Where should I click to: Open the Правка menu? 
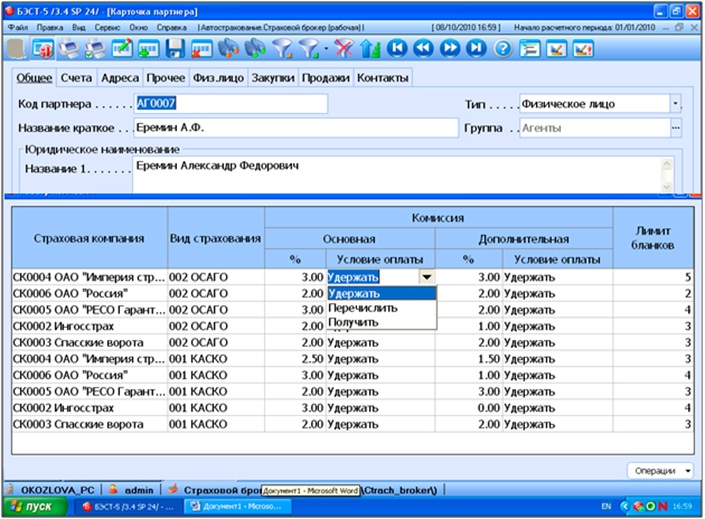point(50,27)
